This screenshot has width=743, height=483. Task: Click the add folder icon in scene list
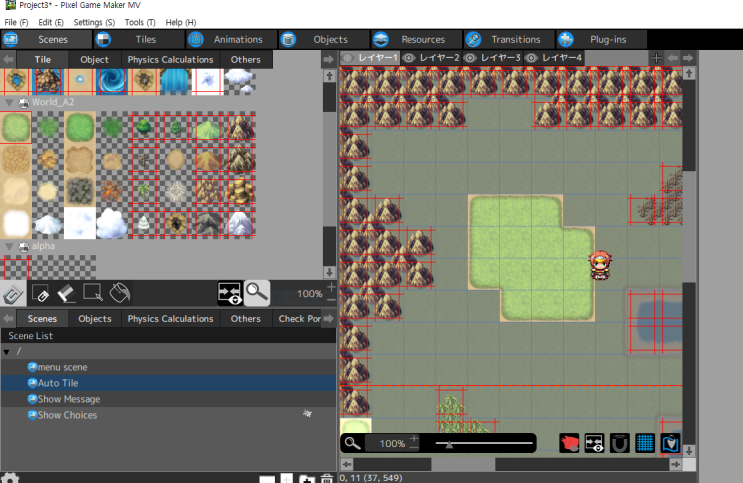307,479
